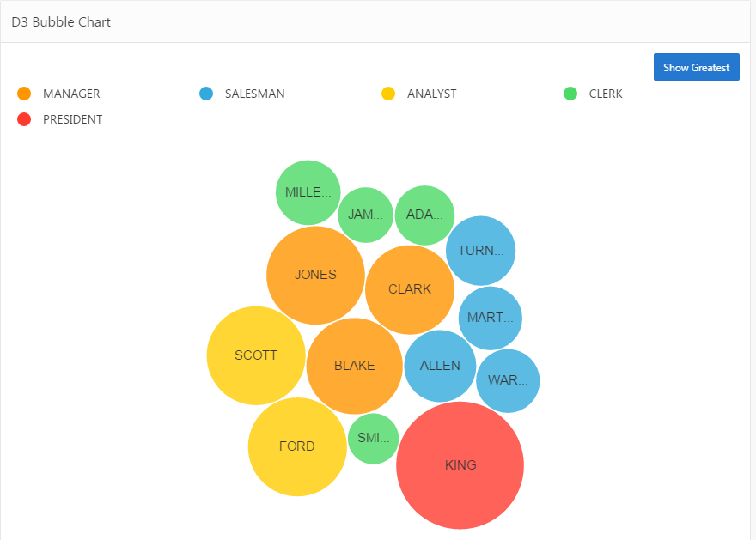Image resolution: width=756 pixels, height=540 pixels.
Task: Select the small SMI... bubble
Action: 373,438
